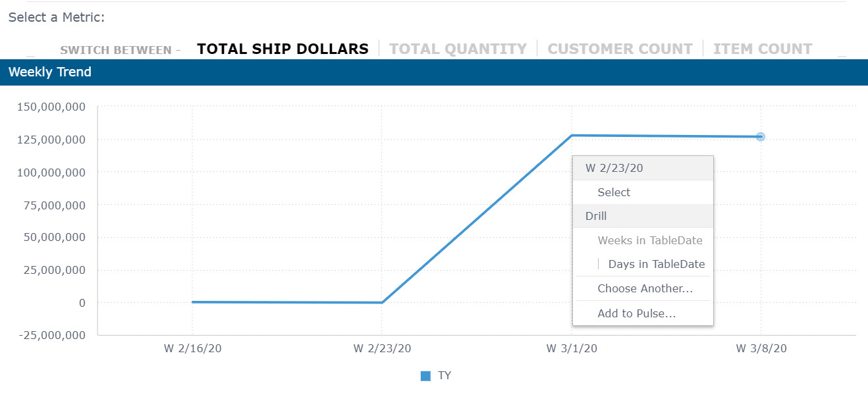The image size is (868, 395).
Task: Click the TY legend color square
Action: click(x=425, y=376)
